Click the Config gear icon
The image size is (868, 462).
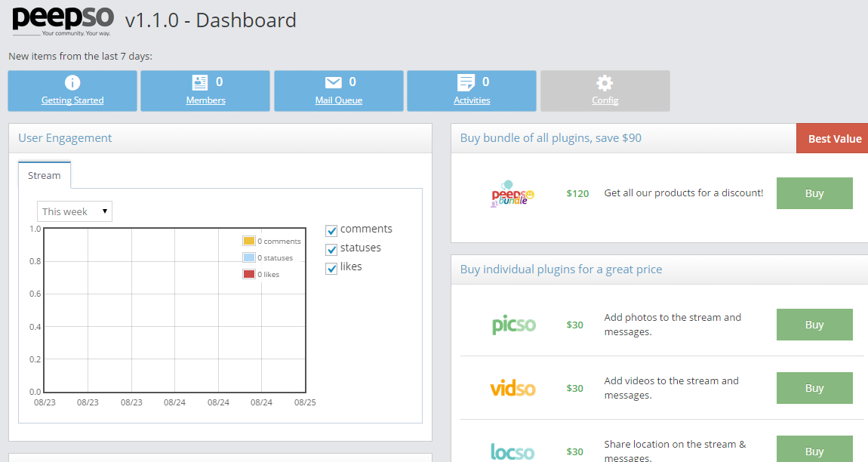pyautogui.click(x=605, y=83)
